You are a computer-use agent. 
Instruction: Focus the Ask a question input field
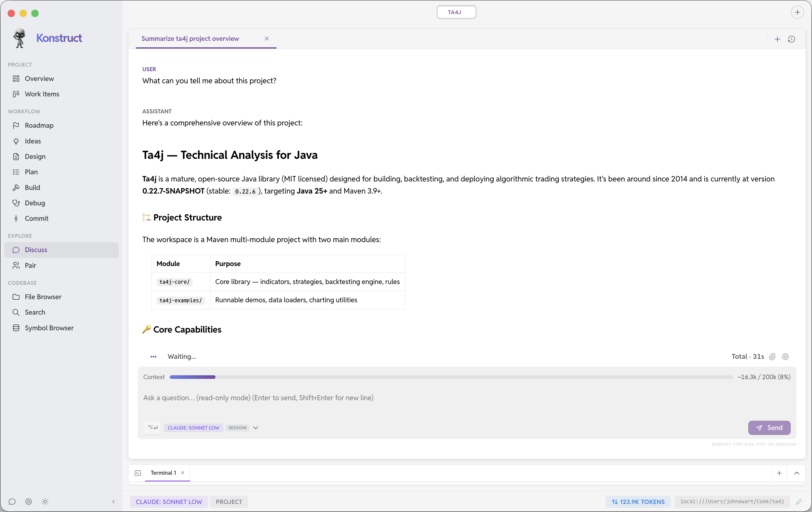click(x=466, y=398)
